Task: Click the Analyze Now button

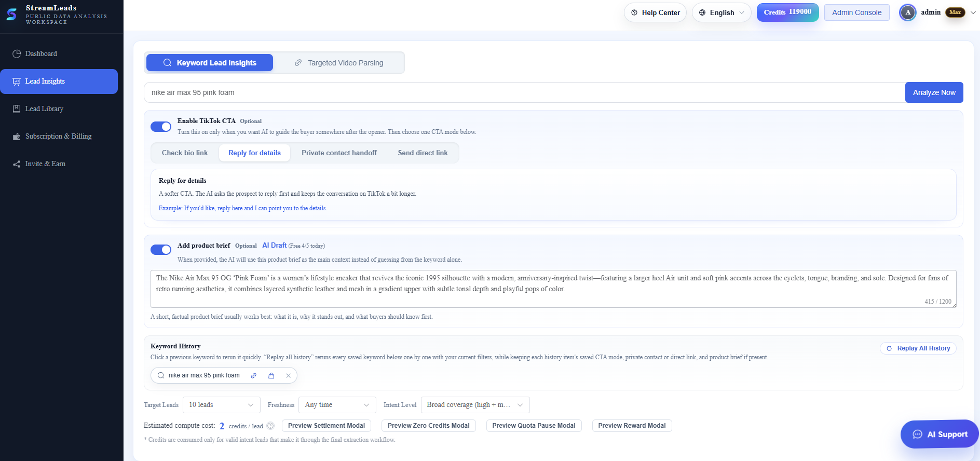Action: click(934, 92)
